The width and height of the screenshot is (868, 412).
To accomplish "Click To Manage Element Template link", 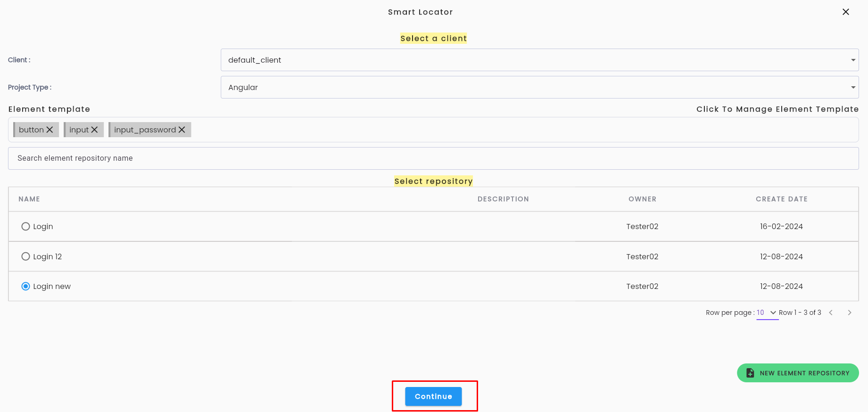I will [x=777, y=109].
